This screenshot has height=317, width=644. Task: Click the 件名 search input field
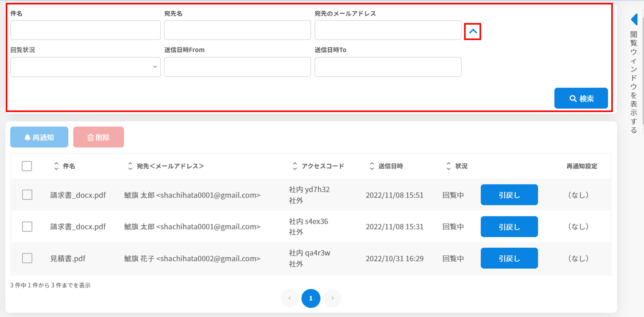click(x=85, y=30)
